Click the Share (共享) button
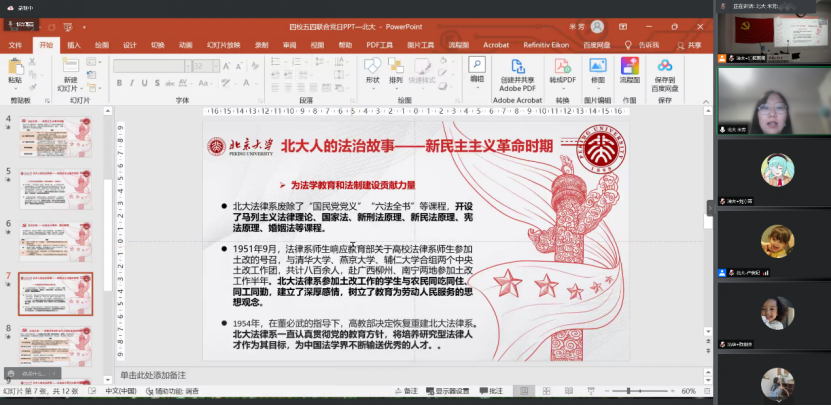Viewport: 831px width, 406px height. [x=689, y=45]
